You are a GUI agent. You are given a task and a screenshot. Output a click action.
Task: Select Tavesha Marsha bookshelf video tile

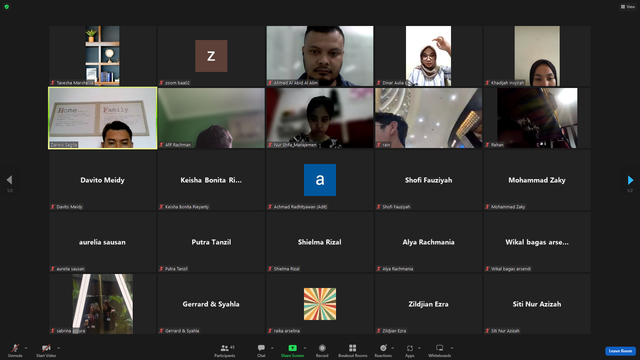point(102,56)
